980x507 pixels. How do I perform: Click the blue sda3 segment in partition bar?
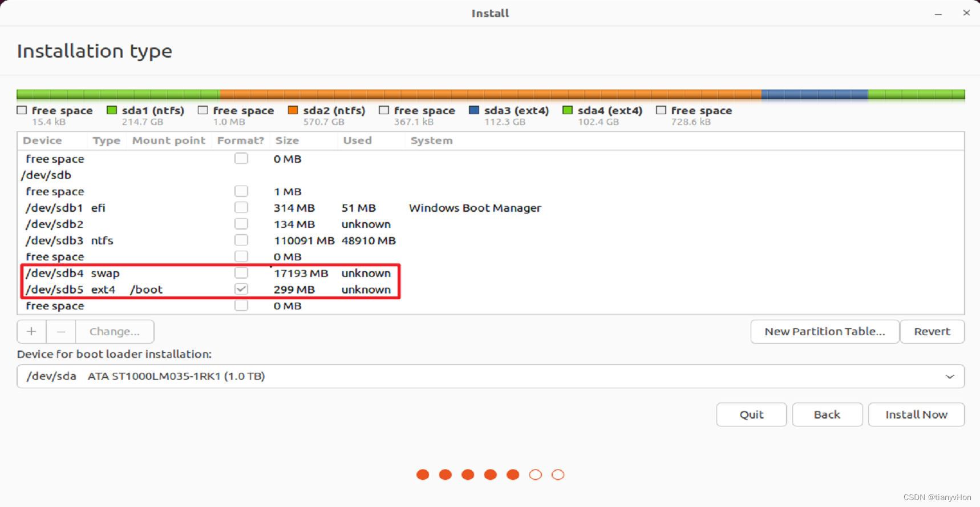click(815, 94)
